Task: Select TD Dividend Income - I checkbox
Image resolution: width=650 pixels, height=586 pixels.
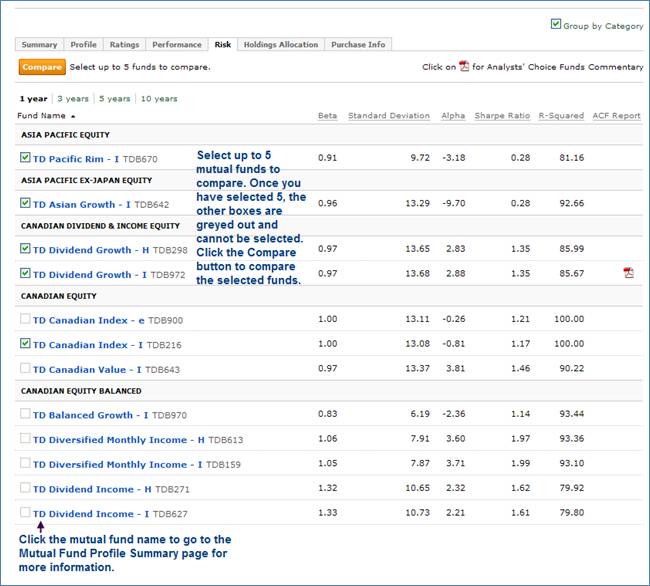Action: [25, 512]
